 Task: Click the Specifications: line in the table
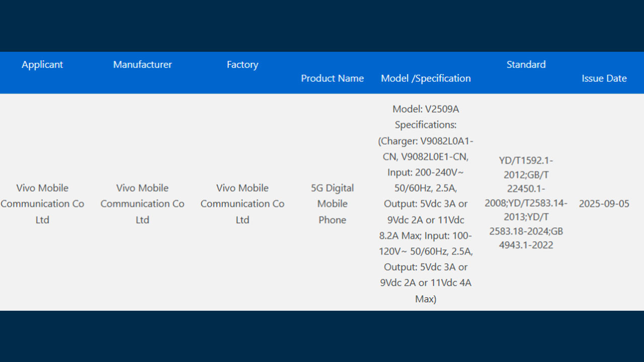pyautogui.click(x=426, y=125)
